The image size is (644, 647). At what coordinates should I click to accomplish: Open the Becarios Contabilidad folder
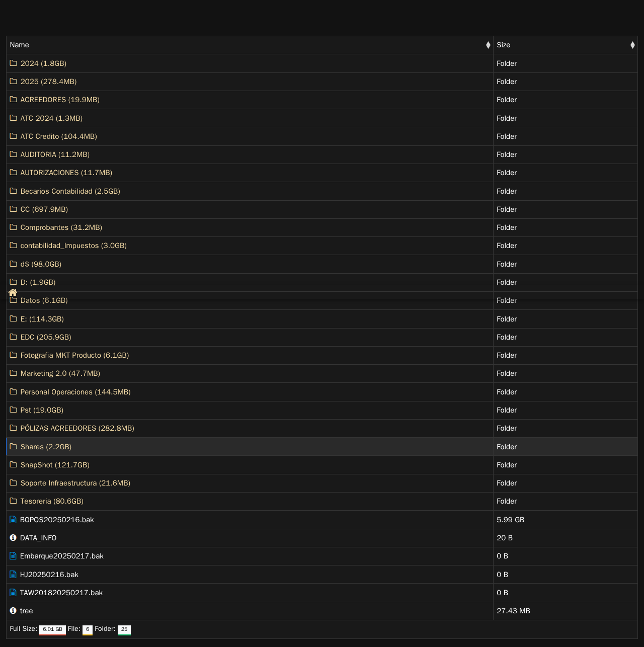point(70,191)
